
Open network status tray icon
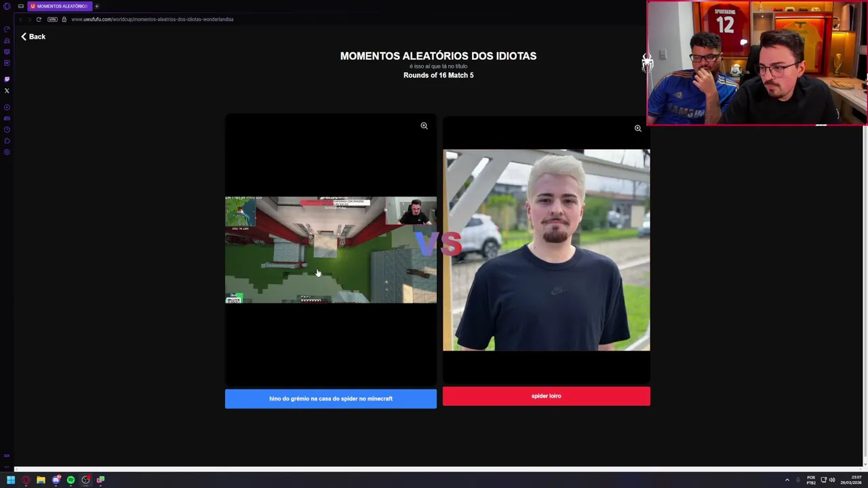coord(823,480)
